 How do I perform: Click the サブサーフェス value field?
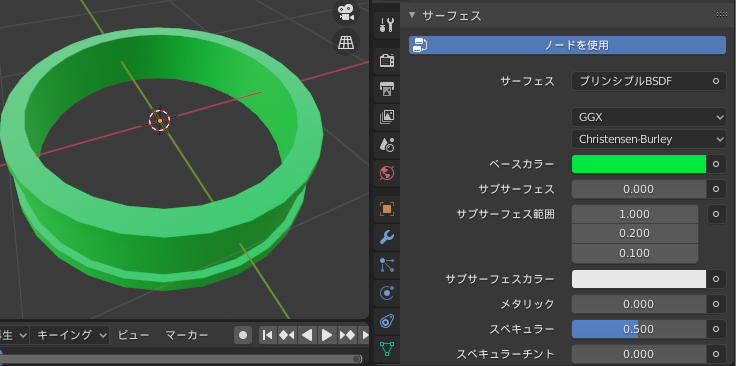point(639,189)
